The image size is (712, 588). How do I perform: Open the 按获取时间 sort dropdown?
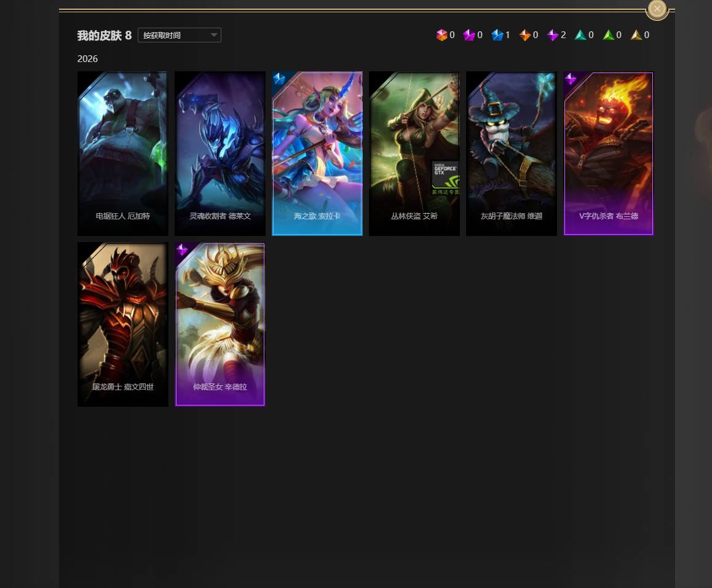pos(180,35)
